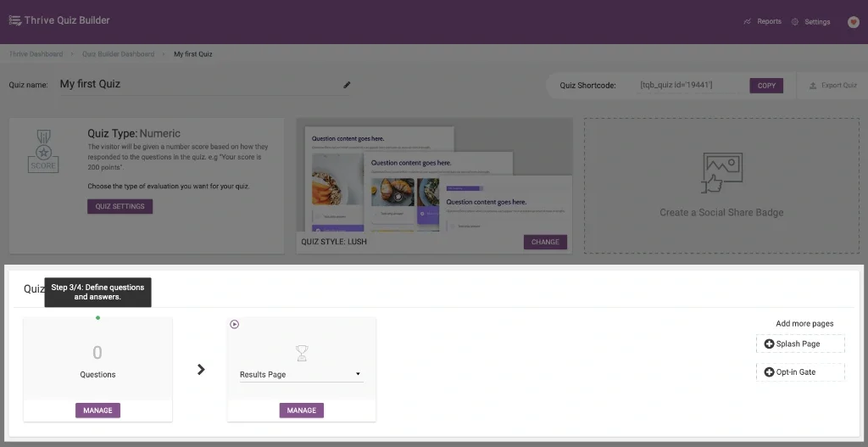Select the quiz shortcode text field
The image size is (868, 447).
(691, 86)
